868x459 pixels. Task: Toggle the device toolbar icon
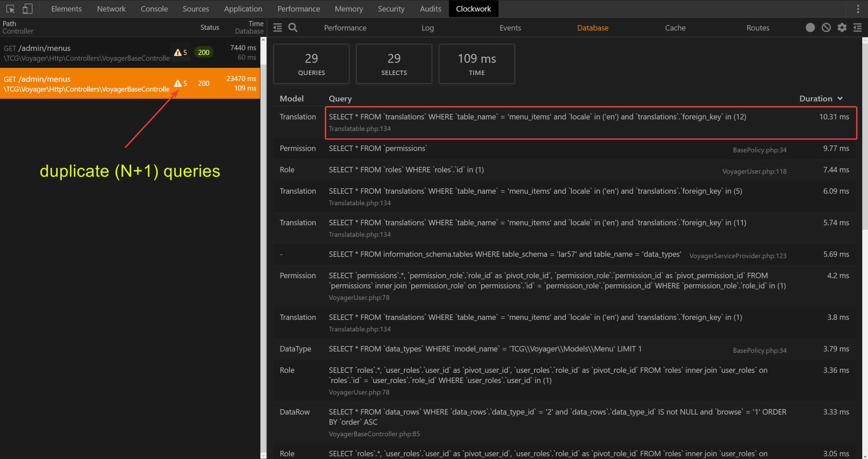[27, 9]
